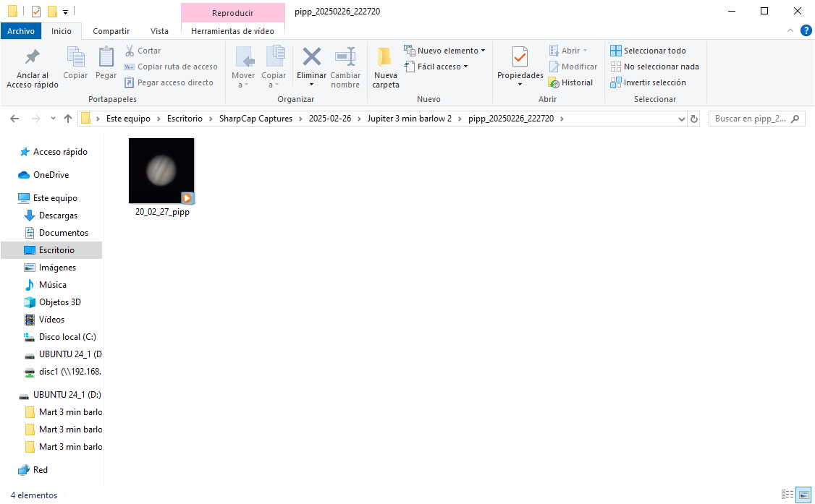Image resolution: width=815 pixels, height=504 pixels.
Task: Click Este equipo in breadcrumb path
Action: coord(128,119)
